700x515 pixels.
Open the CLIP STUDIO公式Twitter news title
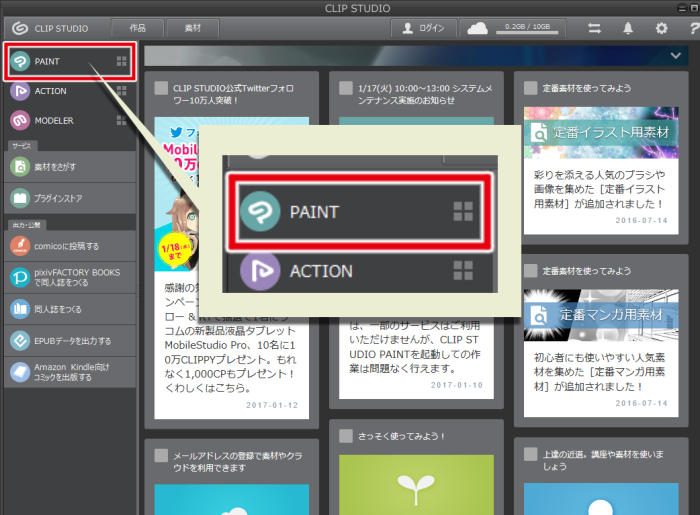pos(233,94)
